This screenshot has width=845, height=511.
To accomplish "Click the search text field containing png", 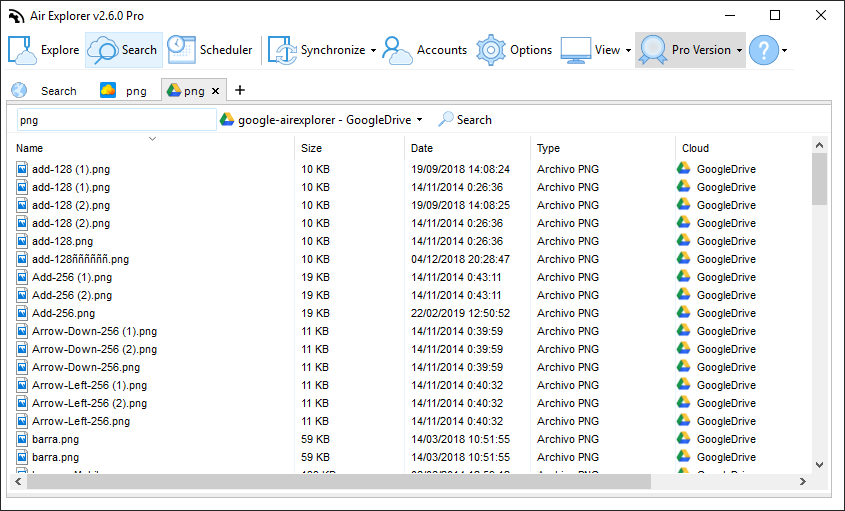I will [116, 120].
